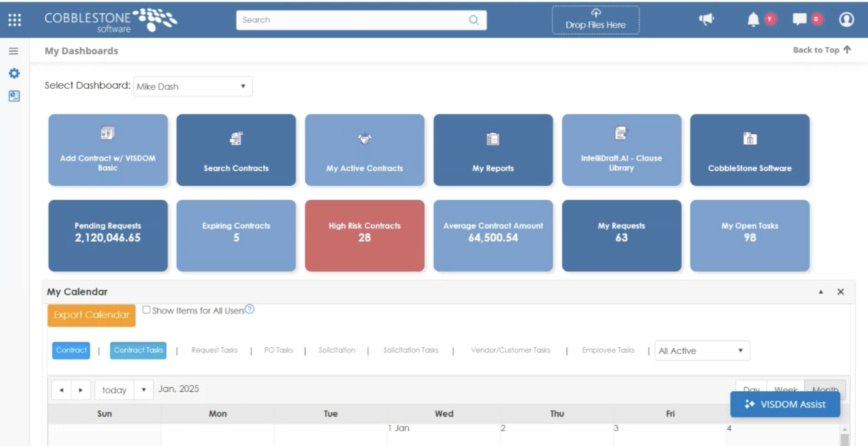Screen dimensions: 868x446
Task: Click the Wed column header
Action: pos(444,414)
